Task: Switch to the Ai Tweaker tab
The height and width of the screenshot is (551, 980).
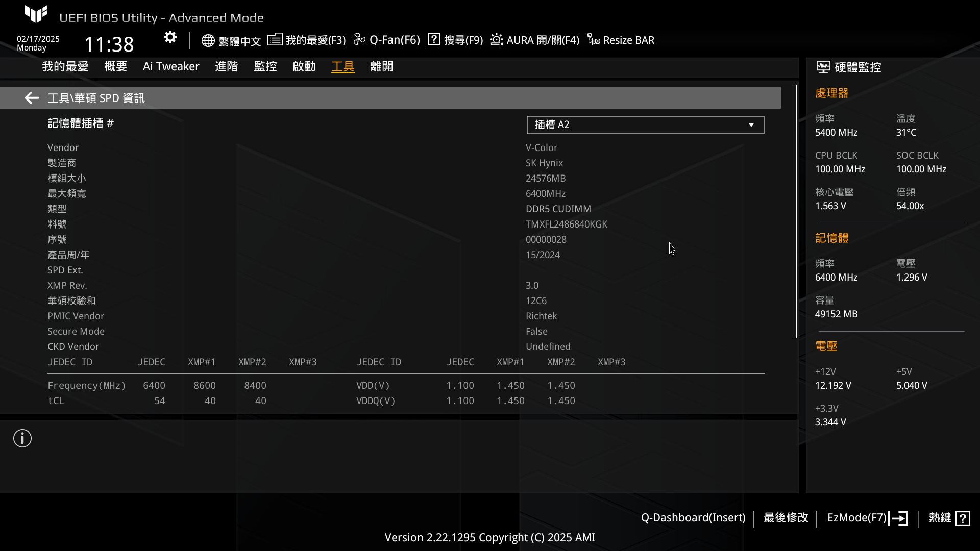Action: (x=171, y=67)
